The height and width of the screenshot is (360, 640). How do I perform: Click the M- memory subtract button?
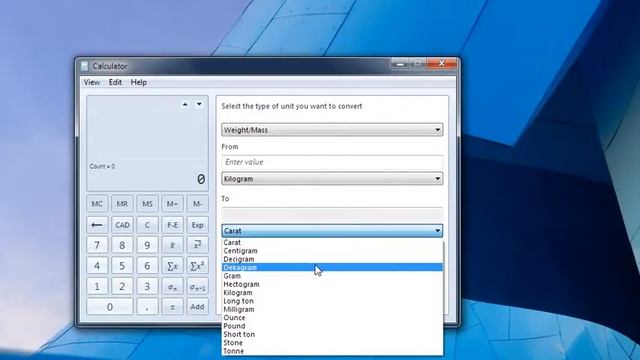pos(198,204)
